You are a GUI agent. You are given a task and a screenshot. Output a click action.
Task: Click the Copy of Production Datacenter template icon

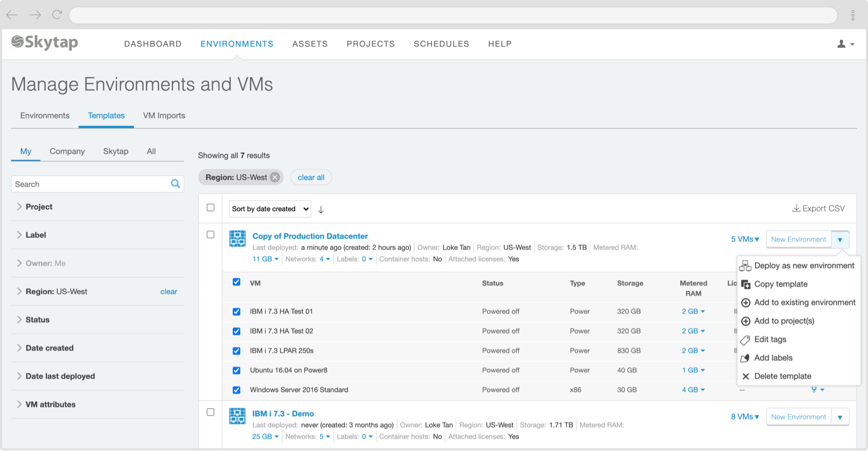238,239
